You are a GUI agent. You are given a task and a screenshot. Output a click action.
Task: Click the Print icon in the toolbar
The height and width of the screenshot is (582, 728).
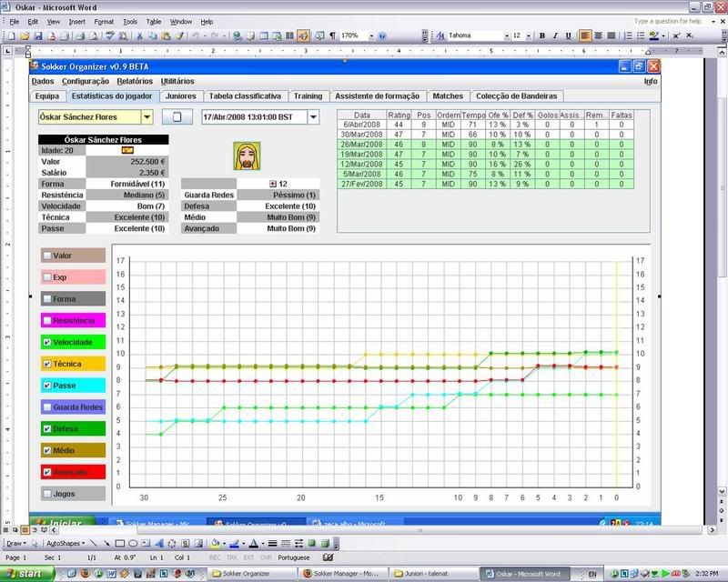coord(80,35)
